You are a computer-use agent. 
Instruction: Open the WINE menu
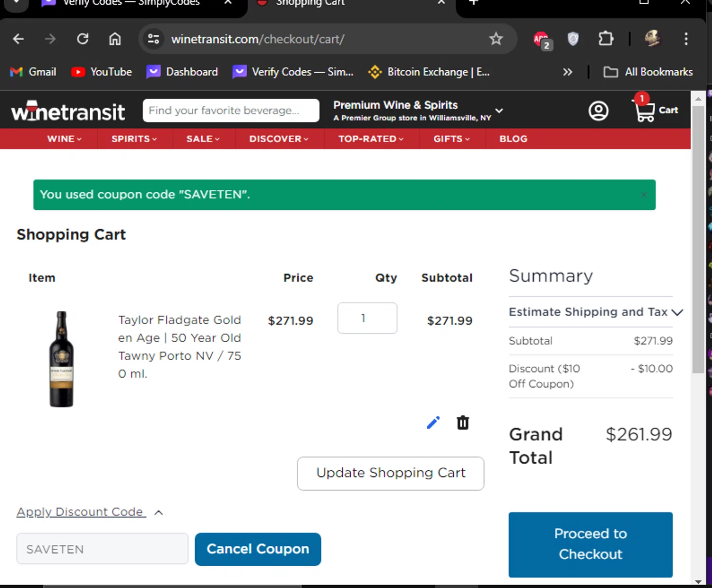pyautogui.click(x=64, y=139)
